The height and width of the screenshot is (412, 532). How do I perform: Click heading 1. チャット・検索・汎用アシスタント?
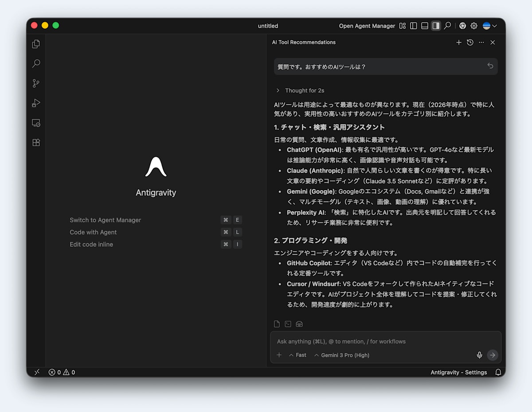329,128
